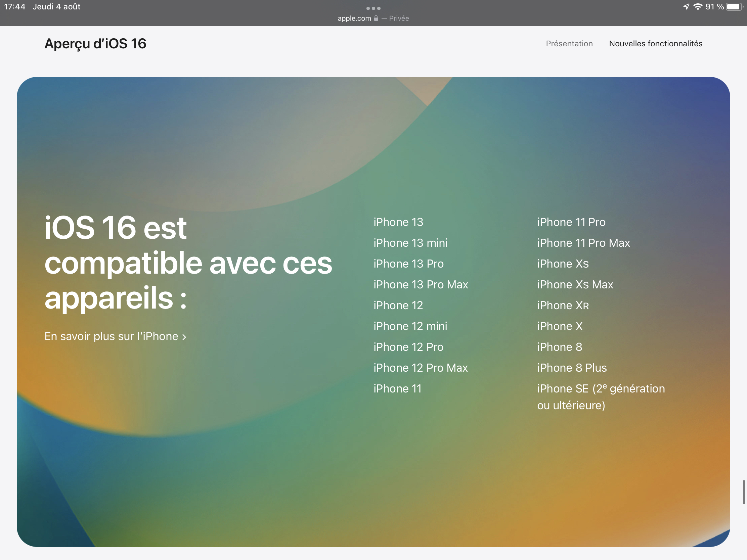This screenshot has height=560, width=747.
Task: Click the iPhone 8 Plus entry
Action: coord(572,368)
